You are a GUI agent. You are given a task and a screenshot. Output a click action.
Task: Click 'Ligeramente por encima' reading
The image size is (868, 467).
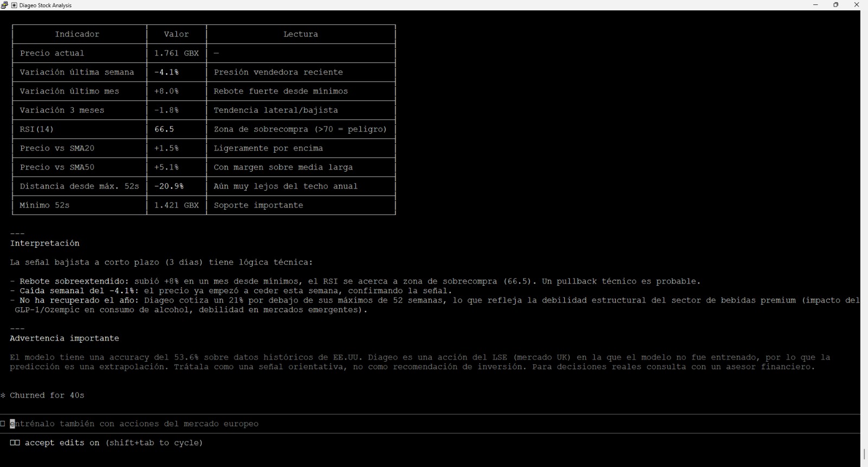269,148
